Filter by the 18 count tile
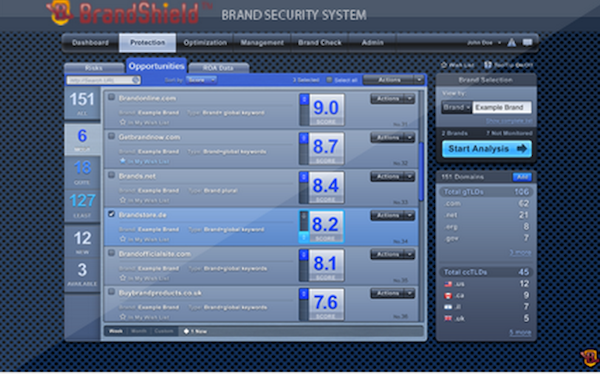The width and height of the screenshot is (600, 374). (82, 172)
